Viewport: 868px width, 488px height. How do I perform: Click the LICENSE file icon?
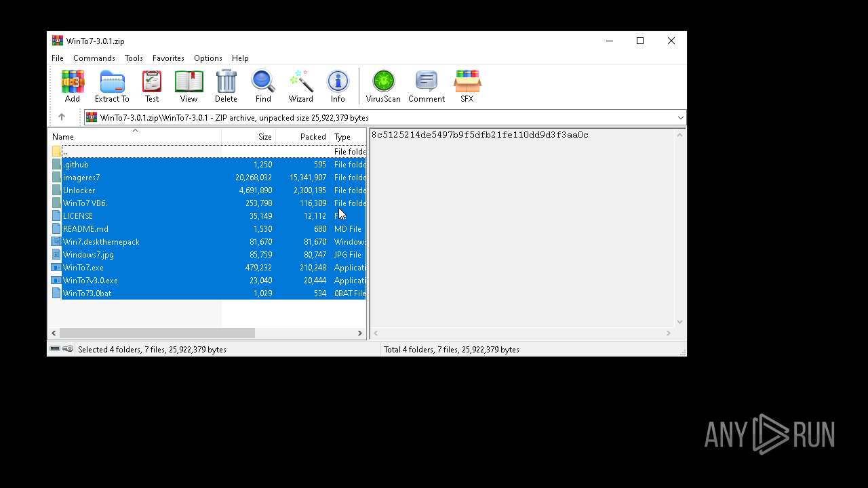[56, 216]
